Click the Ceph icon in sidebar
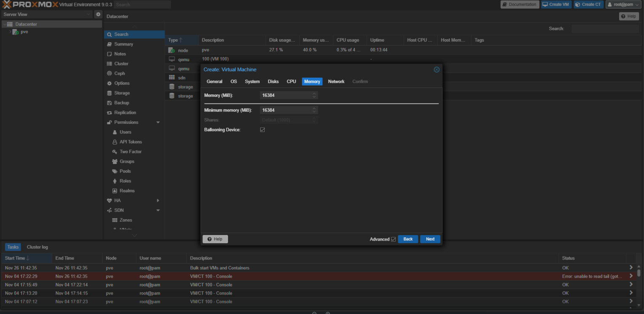Viewport: 644px width, 314px height. (109, 73)
